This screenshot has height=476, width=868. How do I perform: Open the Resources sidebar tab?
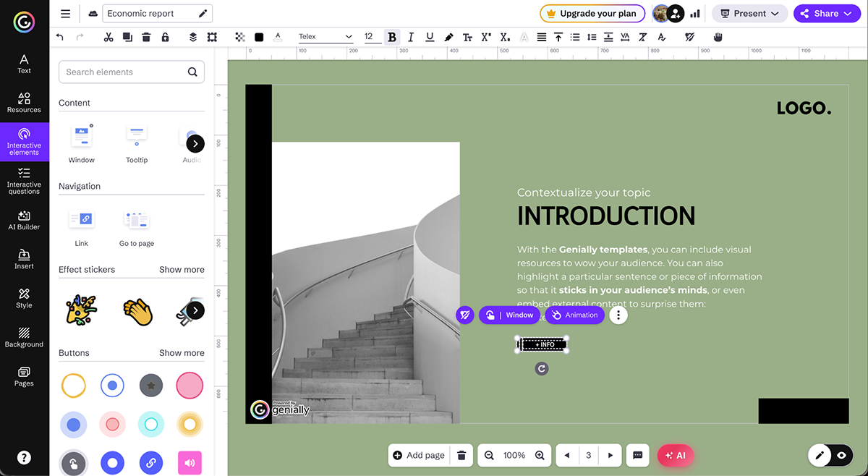[24, 103]
